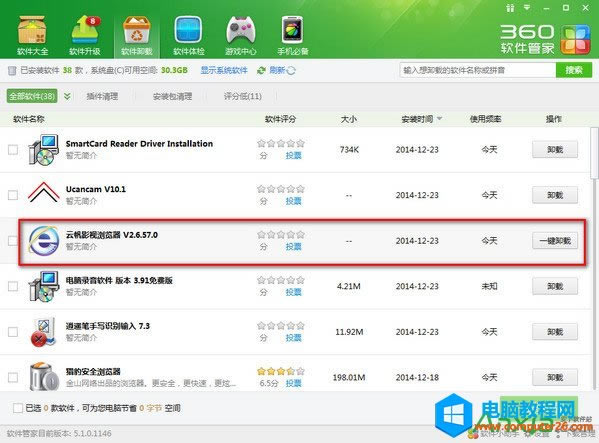Click the Ucancam V10.1 program icon
Image resolution: width=599 pixels, height=443 pixels.
pyautogui.click(x=44, y=192)
